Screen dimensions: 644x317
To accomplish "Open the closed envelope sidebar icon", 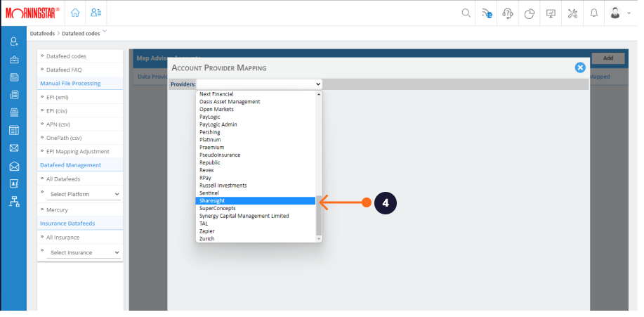I will click(14, 148).
